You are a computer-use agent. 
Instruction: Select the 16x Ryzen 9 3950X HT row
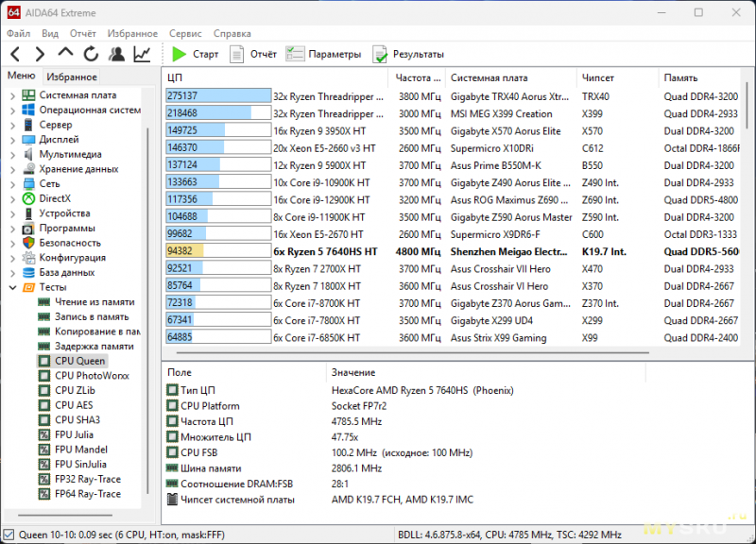pyautogui.click(x=453, y=130)
